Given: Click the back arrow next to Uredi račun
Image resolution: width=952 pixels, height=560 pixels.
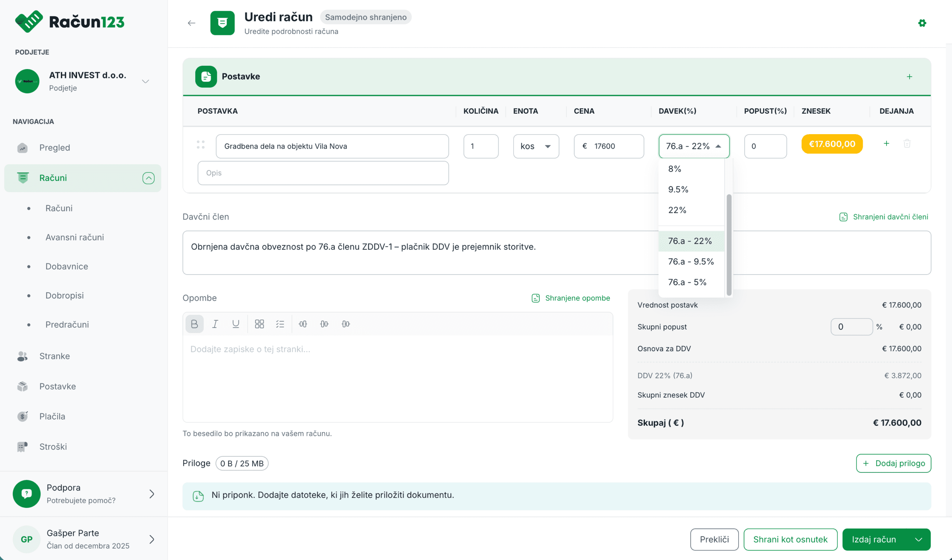Looking at the screenshot, I should 192,23.
